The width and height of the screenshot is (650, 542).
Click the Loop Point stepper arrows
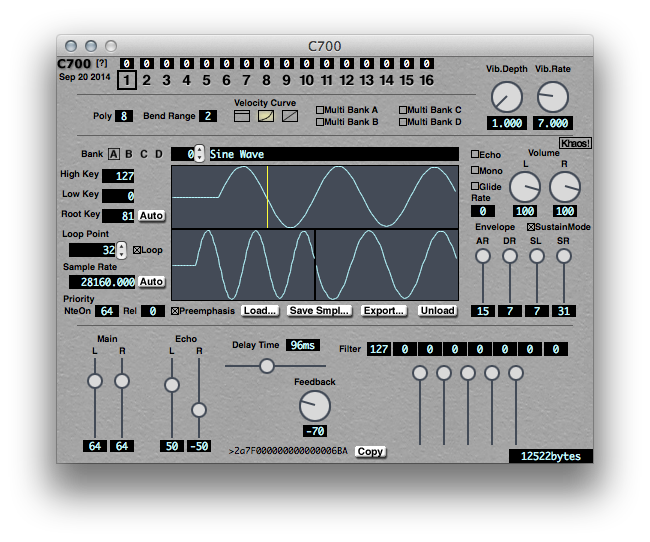pos(122,250)
